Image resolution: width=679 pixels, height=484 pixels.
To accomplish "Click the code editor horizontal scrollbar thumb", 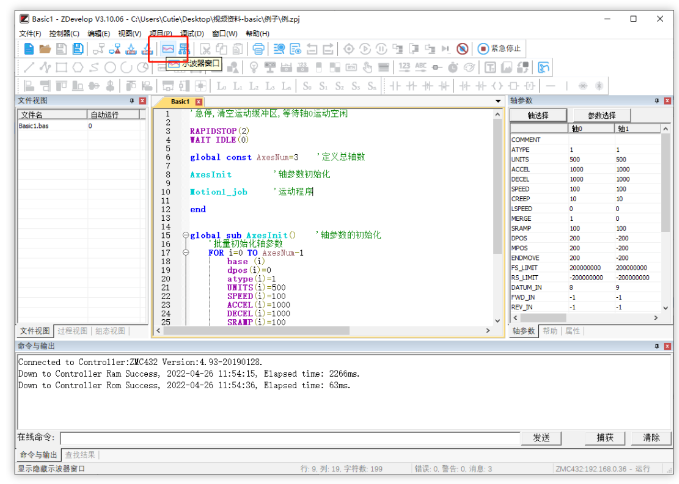I will click(256, 330).
